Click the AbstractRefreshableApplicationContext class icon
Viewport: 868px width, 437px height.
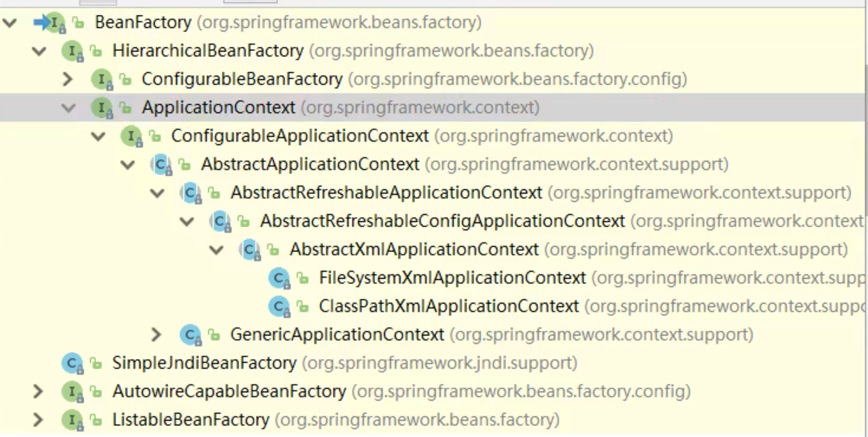click(191, 193)
